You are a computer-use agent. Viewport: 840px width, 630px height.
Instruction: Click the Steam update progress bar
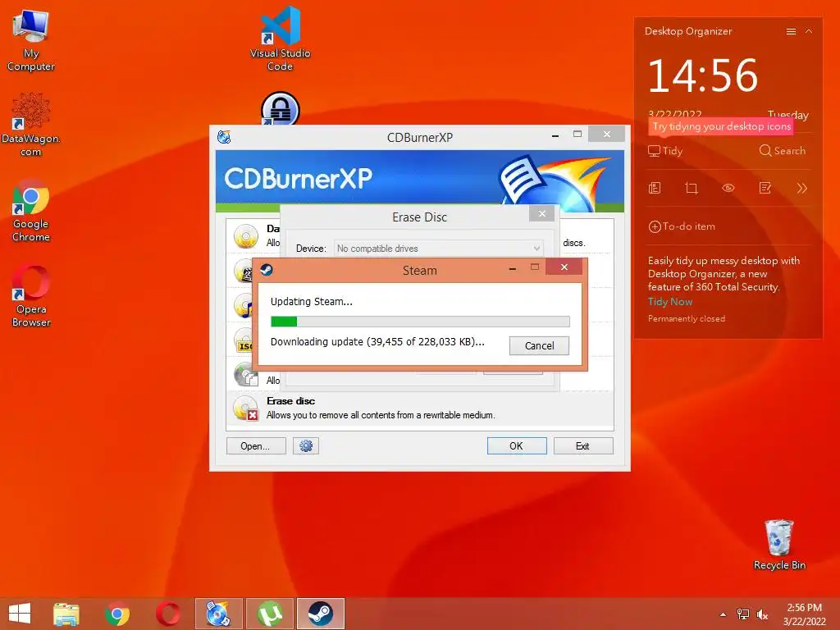[420, 322]
